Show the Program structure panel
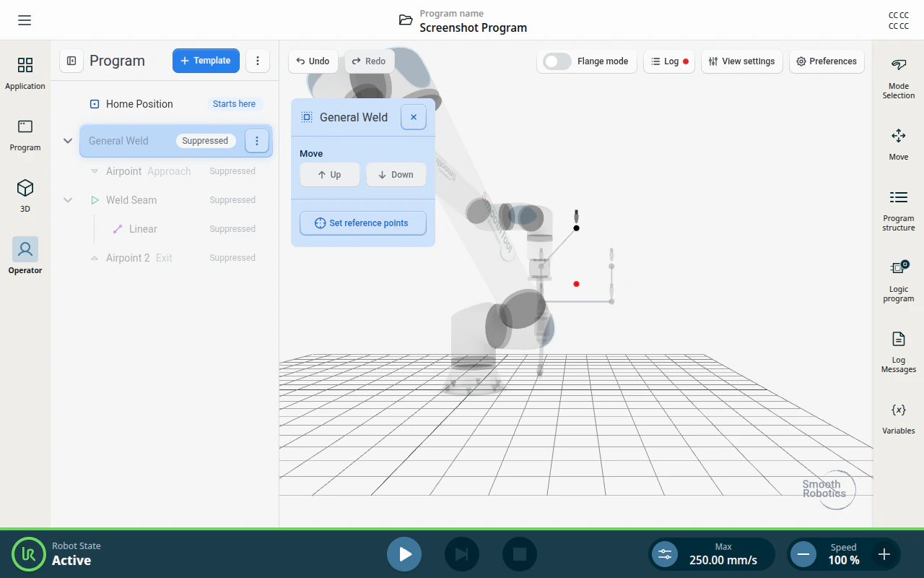924x578 pixels. [x=899, y=210]
